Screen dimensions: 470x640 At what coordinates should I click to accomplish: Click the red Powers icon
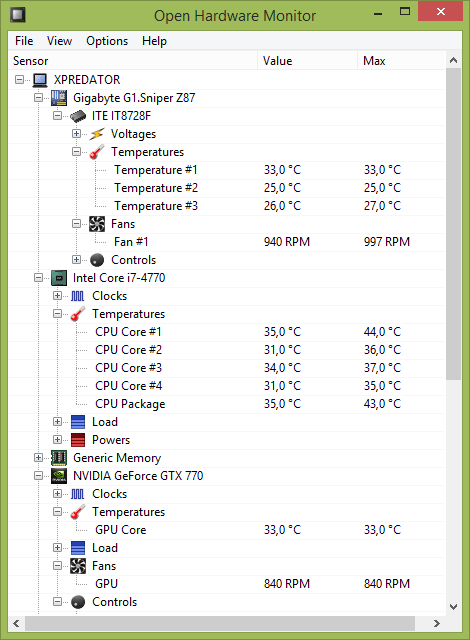[x=78, y=440]
